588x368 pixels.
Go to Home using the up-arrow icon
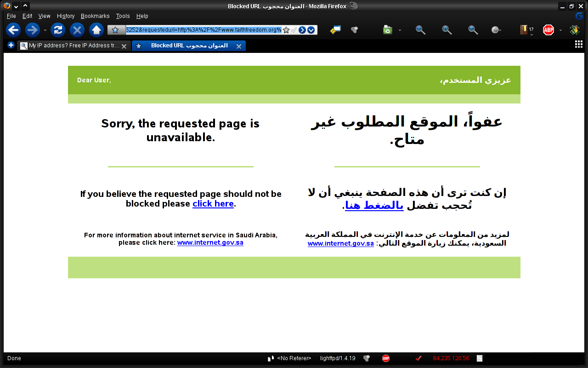click(96, 30)
